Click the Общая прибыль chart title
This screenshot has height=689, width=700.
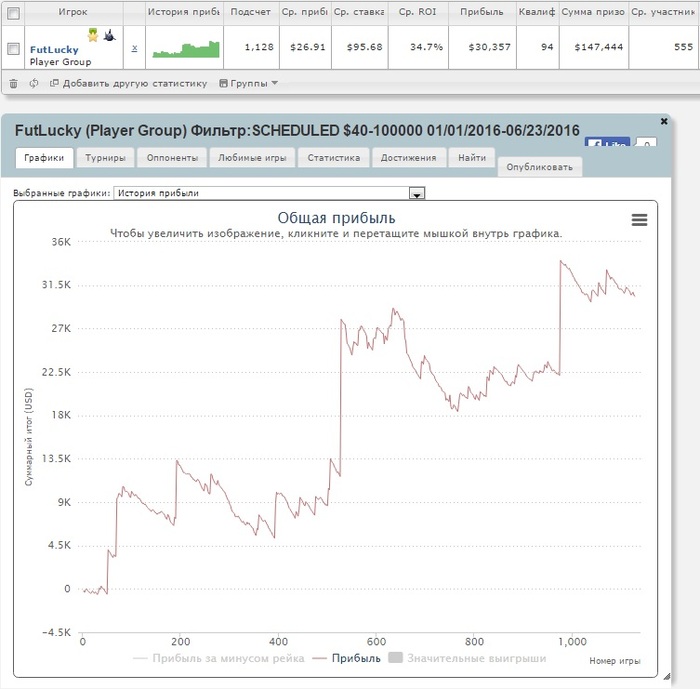[x=336, y=218]
